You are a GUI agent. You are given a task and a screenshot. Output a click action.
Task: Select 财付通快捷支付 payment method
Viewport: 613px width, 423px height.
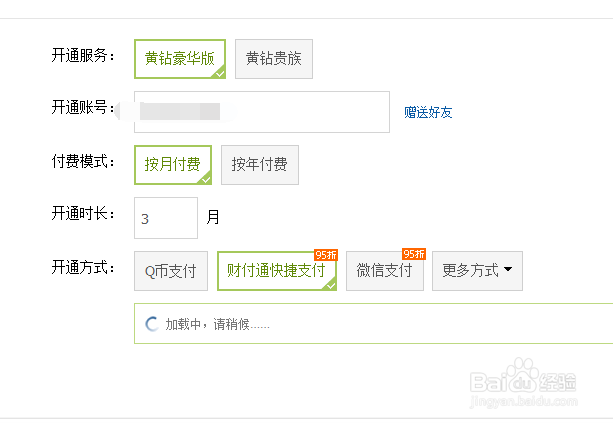click(277, 271)
